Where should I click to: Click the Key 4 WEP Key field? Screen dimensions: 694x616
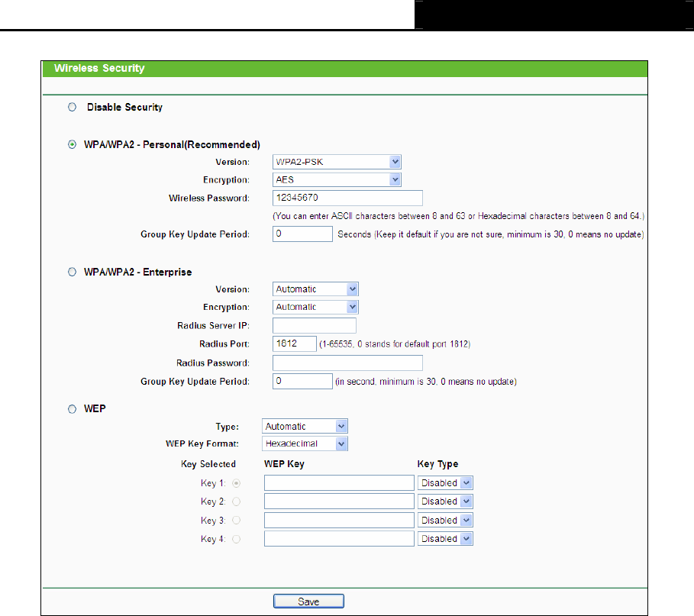[339, 539]
